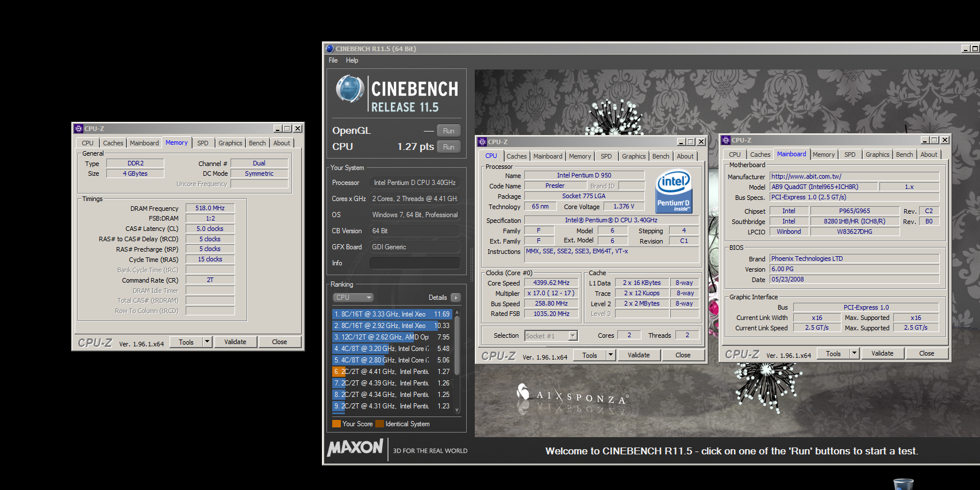Click the abit.com.tw manufacturer URL field
This screenshot has height=490, width=980.
pos(854,176)
